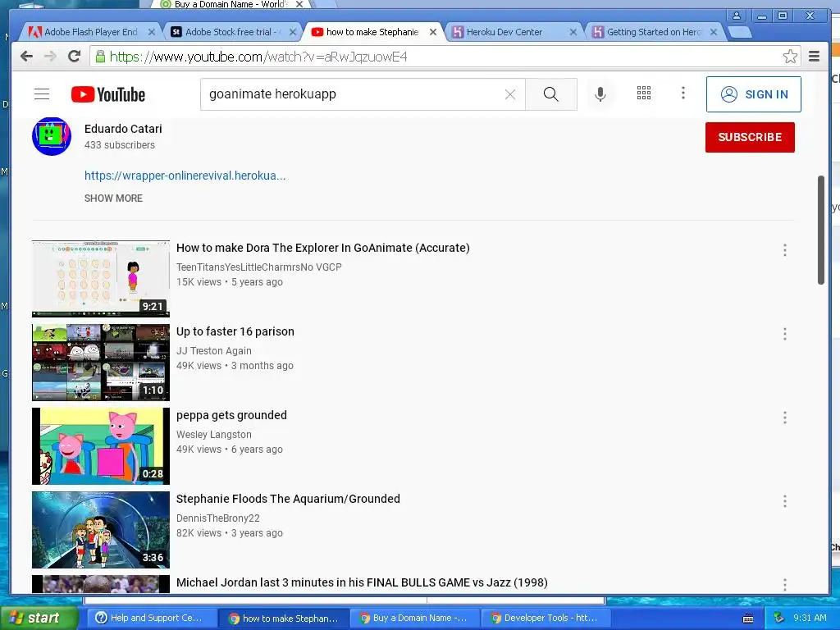Click JJ Treston Again channel name
This screenshot has height=630, width=840.
214,350
